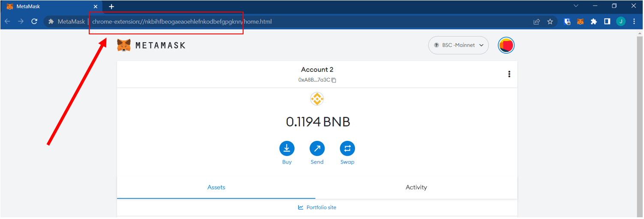
Task: Click the browser Forward arrow
Action: [x=21, y=21]
